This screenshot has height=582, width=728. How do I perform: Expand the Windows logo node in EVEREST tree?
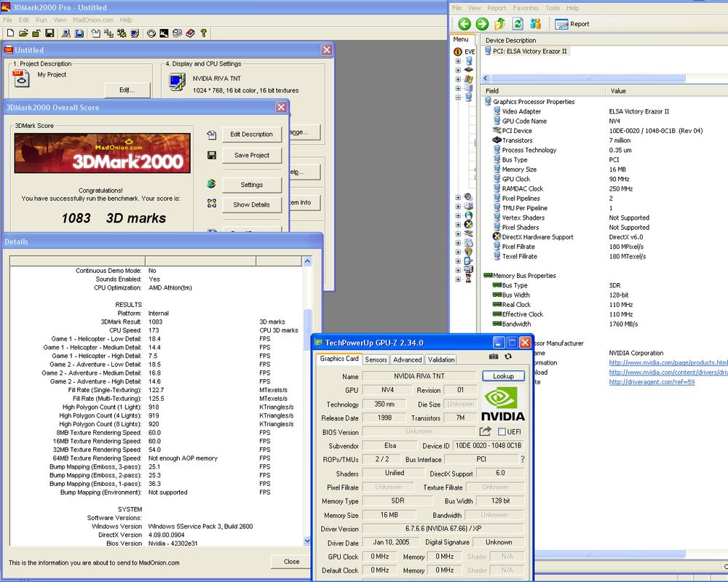click(458, 79)
